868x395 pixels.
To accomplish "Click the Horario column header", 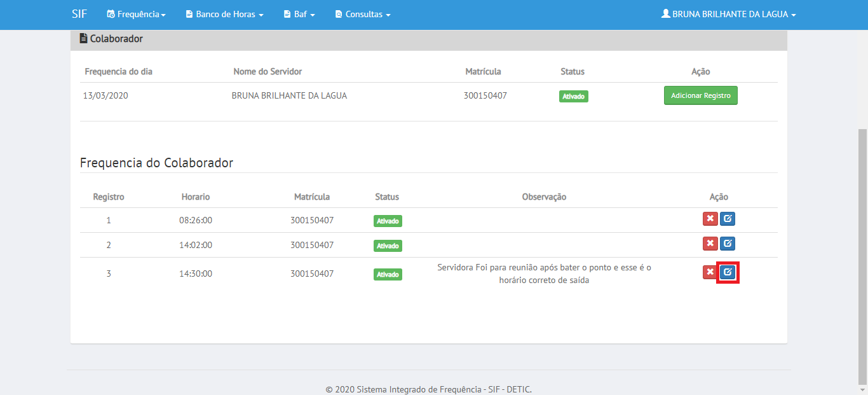I will coord(196,197).
